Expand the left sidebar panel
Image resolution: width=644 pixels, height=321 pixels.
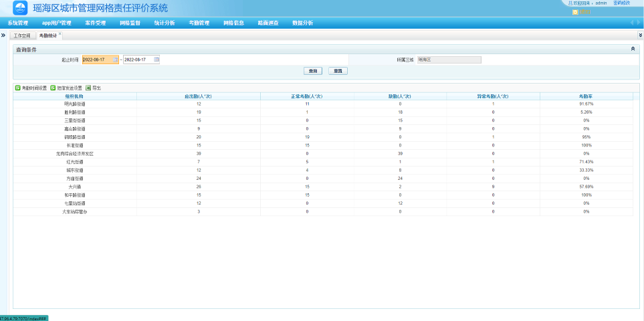click(4, 35)
